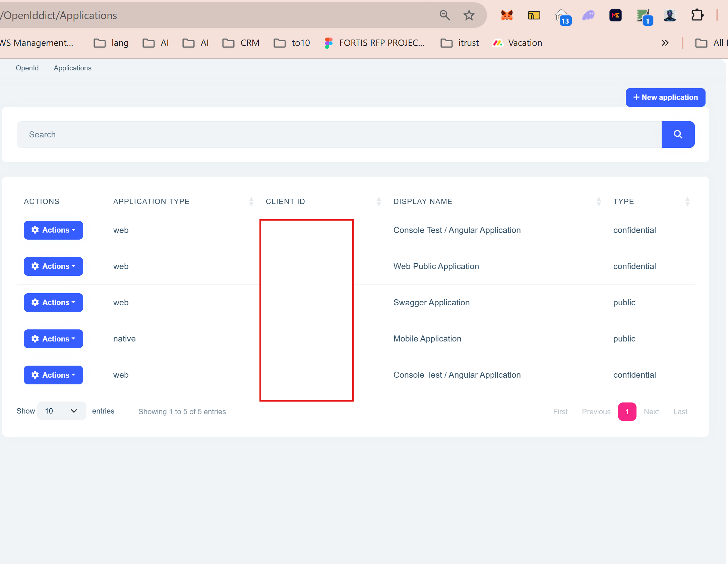Expand the Show 10 entries dropdown
This screenshot has width=728, height=564.
tap(61, 411)
